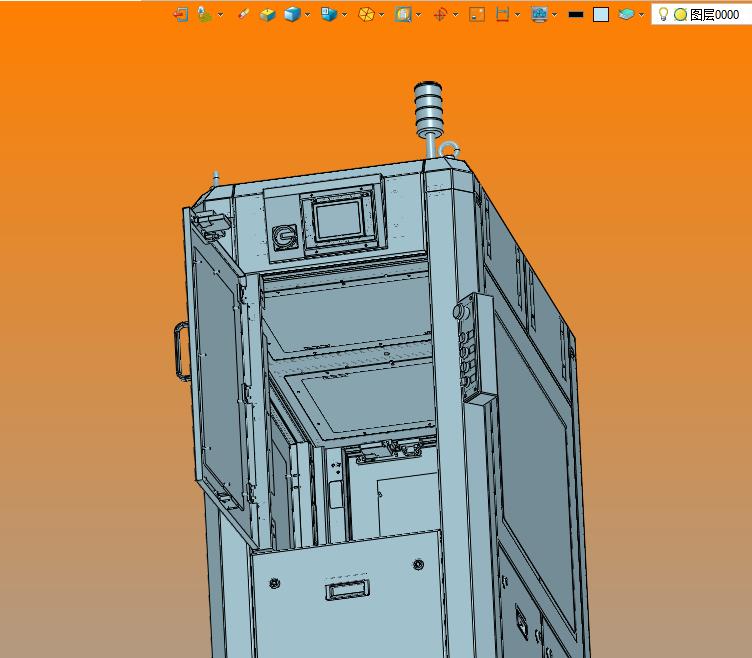Expand the blue cube display dropdown arrow
This screenshot has height=658, width=752.
pyautogui.click(x=308, y=15)
